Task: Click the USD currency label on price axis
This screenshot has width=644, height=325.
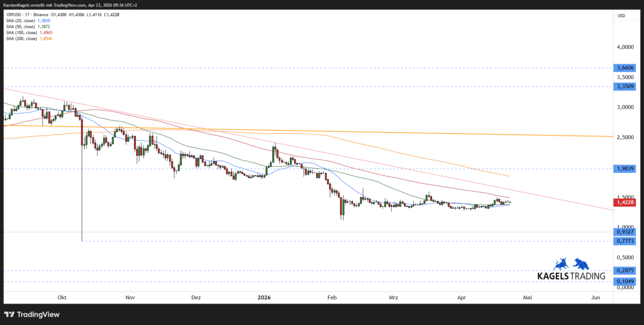Action: [621, 16]
